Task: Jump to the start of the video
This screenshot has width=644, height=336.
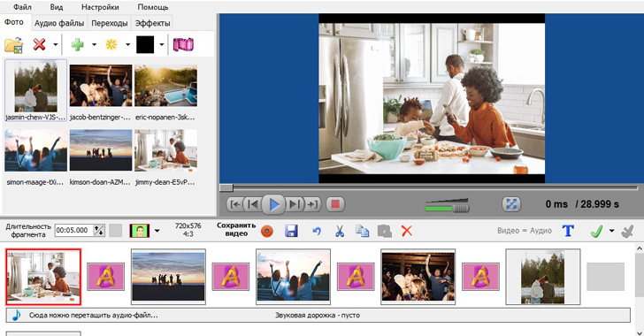Action: 235,204
